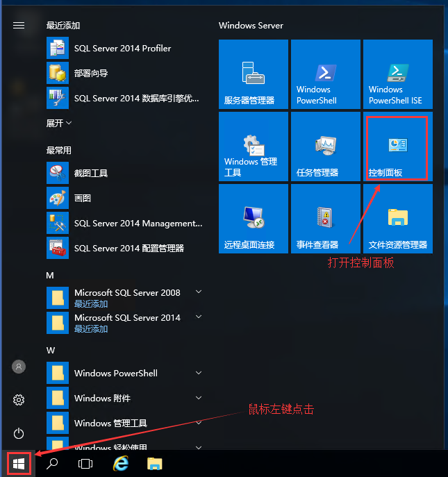Launch the Windows PowerShell ISE tile
The width and height of the screenshot is (448, 477).
tap(398, 74)
